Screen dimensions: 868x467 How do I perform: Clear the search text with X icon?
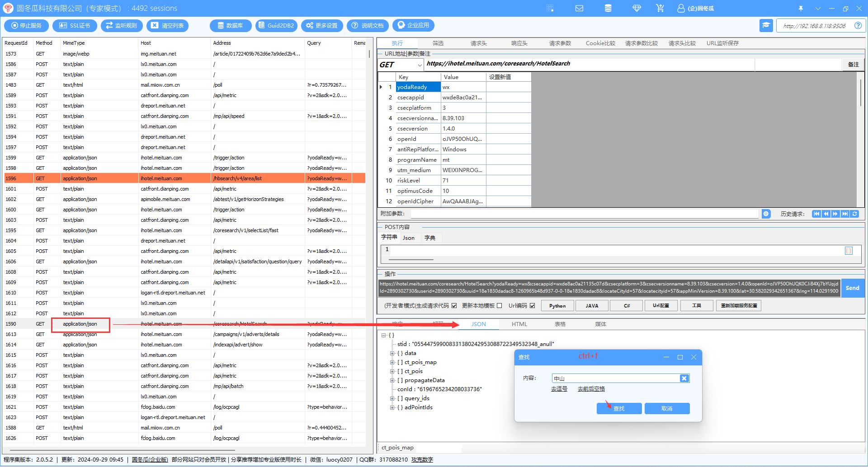[684, 378]
